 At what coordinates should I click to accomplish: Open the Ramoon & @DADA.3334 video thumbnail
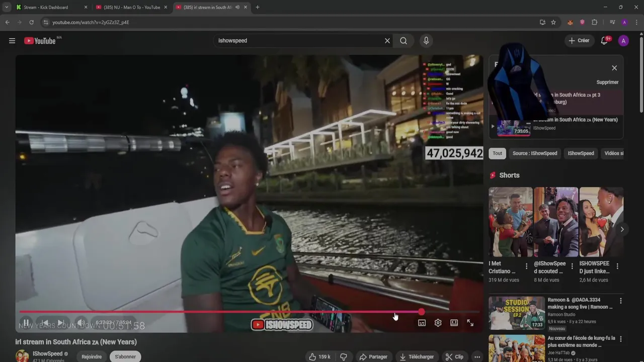(x=517, y=313)
